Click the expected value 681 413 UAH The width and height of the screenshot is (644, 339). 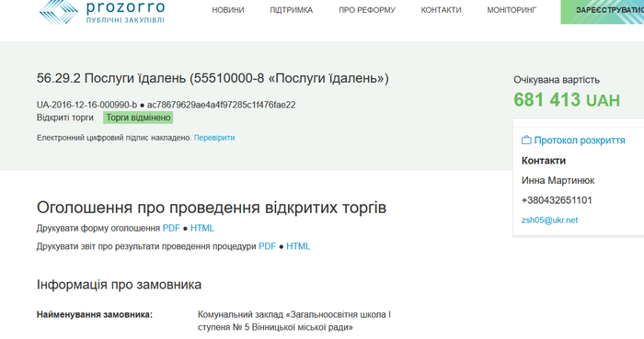coord(567,100)
